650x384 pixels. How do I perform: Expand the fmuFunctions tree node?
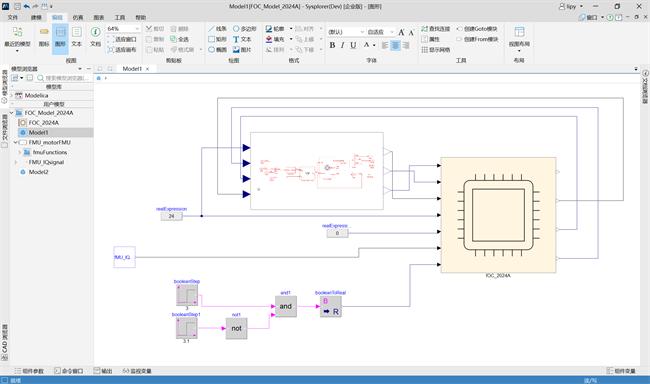click(19, 152)
